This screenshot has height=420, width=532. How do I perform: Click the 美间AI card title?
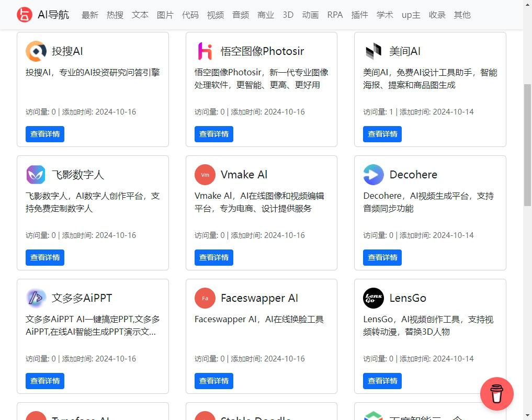[x=405, y=51]
